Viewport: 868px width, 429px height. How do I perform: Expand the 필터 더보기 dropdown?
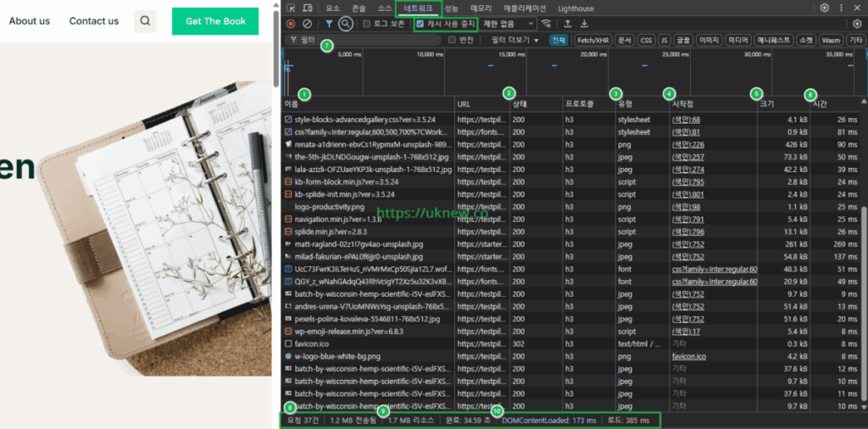515,40
